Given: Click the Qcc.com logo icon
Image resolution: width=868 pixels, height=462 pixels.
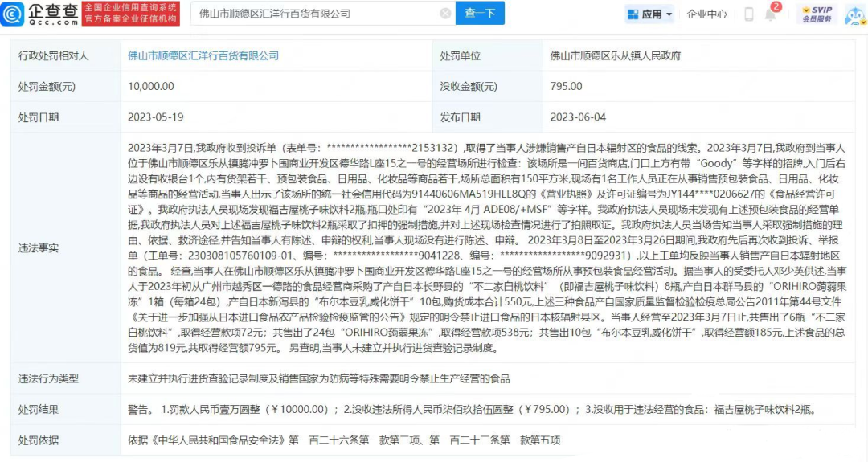Looking at the screenshot, I should pos(12,14).
